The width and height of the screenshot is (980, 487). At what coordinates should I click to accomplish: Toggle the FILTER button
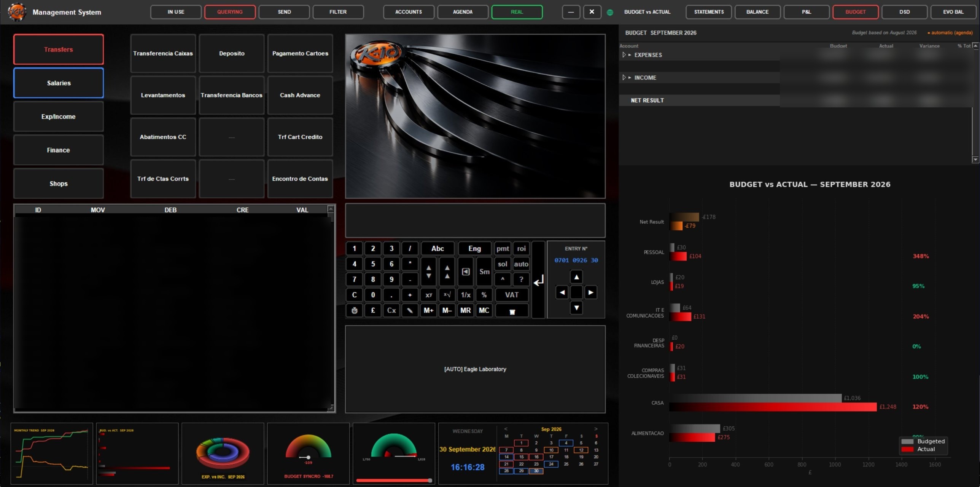coord(338,12)
